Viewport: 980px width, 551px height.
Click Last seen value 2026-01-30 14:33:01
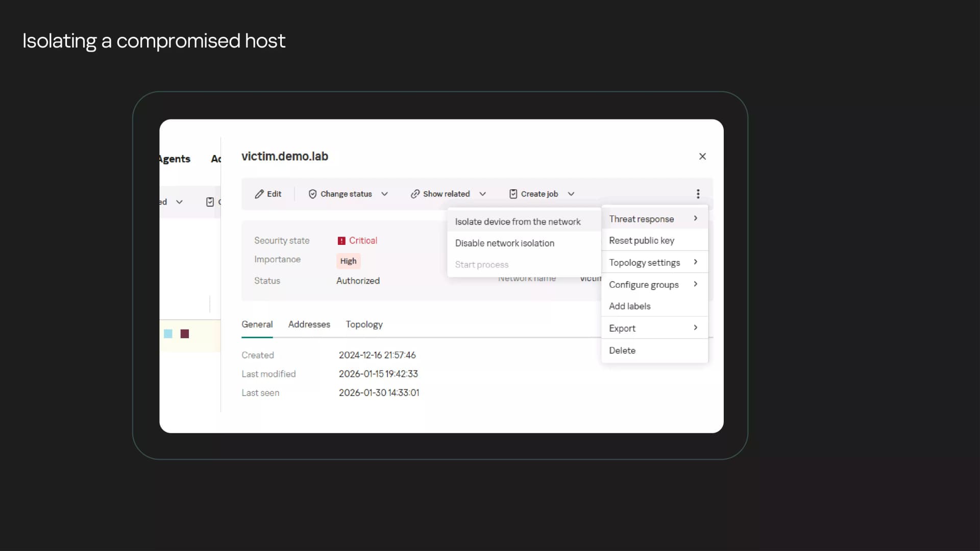(379, 393)
